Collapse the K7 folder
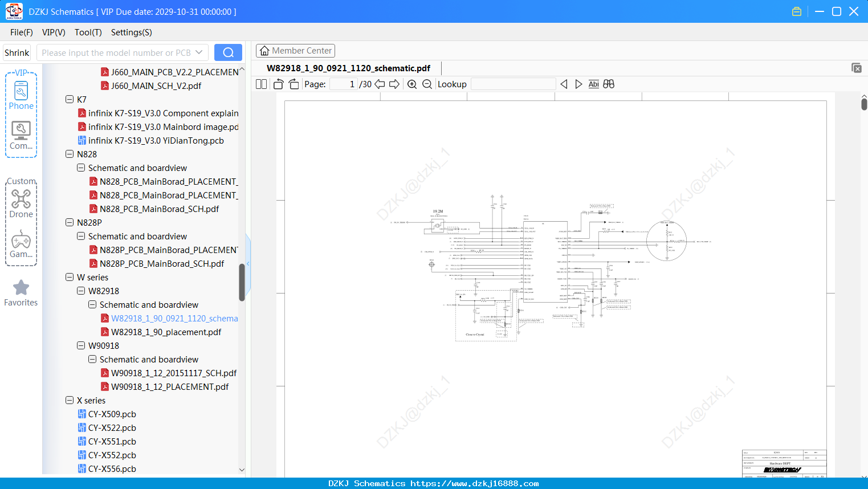This screenshot has width=868, height=489. [x=70, y=99]
